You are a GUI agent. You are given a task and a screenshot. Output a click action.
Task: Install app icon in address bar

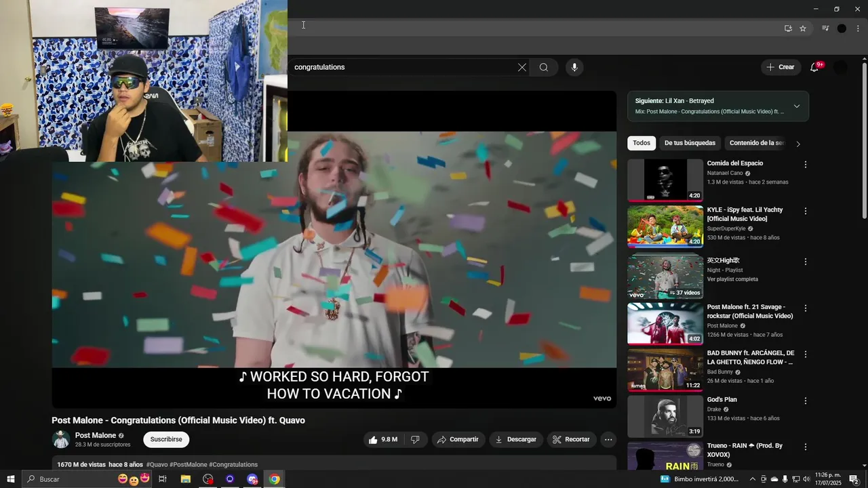[x=788, y=28]
